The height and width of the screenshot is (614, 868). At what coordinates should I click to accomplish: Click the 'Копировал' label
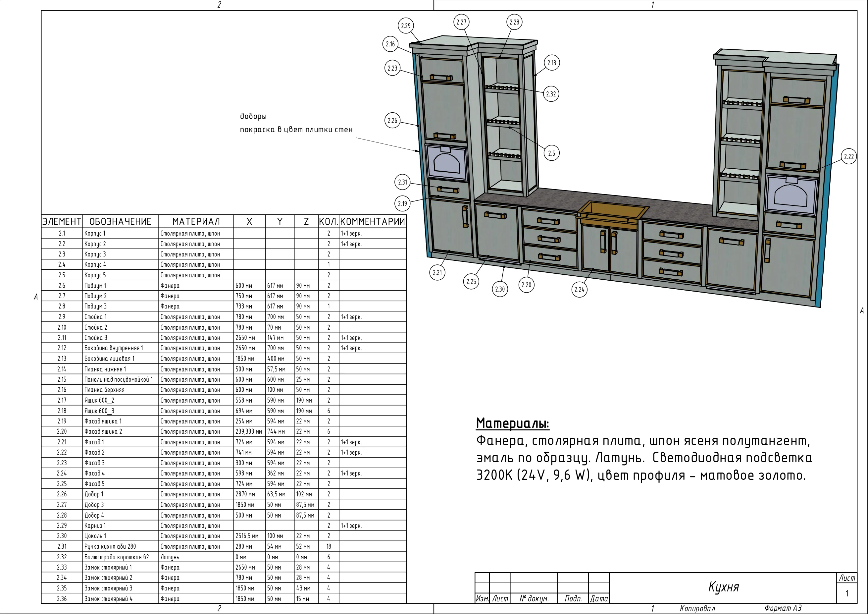coord(697,608)
